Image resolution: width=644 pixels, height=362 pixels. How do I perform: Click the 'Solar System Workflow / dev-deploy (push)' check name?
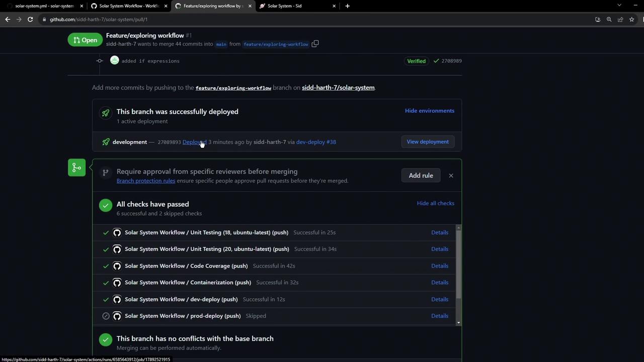click(181, 299)
